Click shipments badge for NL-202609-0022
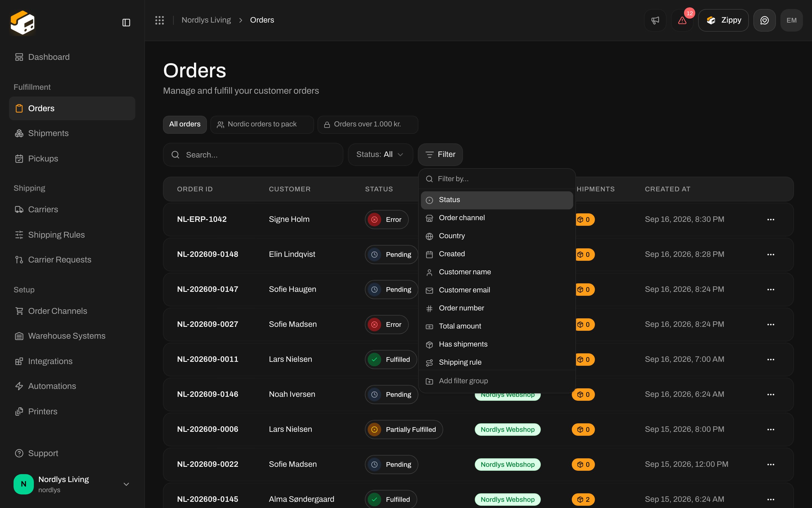812x508 pixels. pos(583,464)
